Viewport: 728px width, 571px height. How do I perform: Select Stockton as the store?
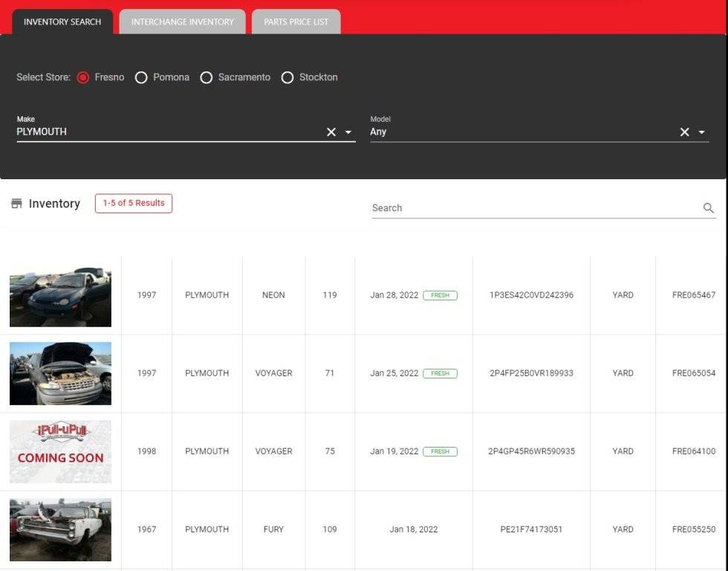(287, 77)
